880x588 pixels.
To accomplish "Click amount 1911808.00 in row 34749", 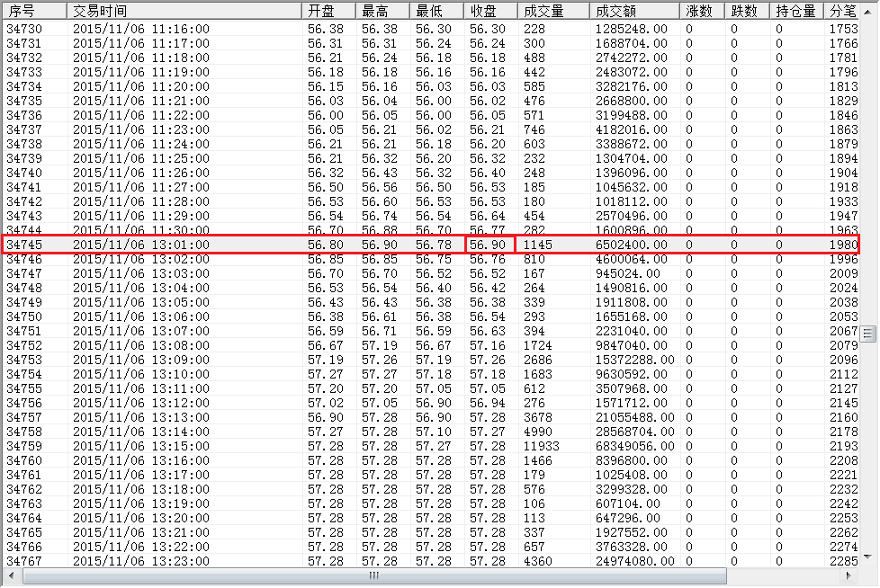I will (632, 302).
